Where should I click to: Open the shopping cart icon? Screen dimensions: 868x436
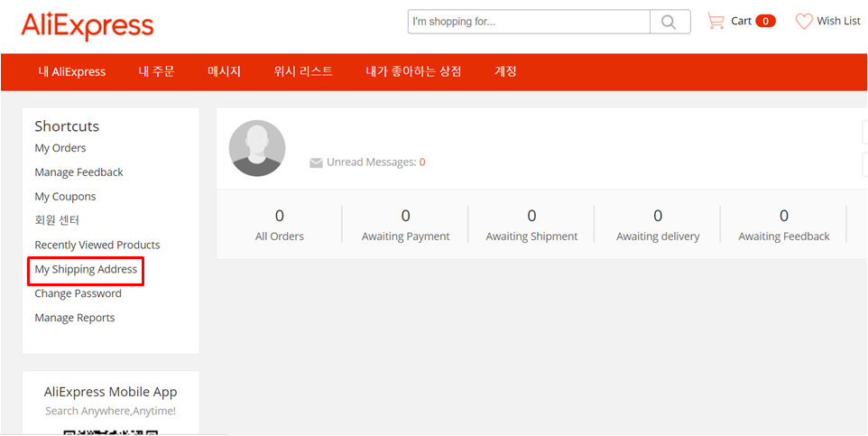coord(716,22)
